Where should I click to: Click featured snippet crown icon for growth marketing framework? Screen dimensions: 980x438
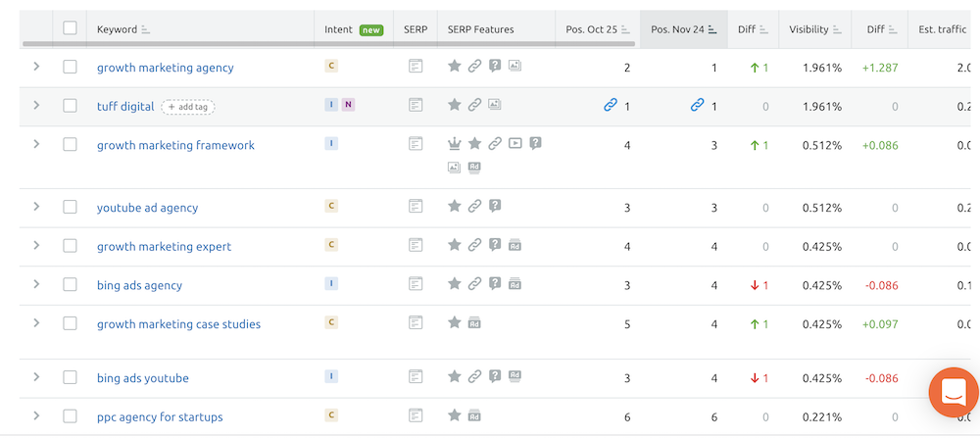point(455,144)
